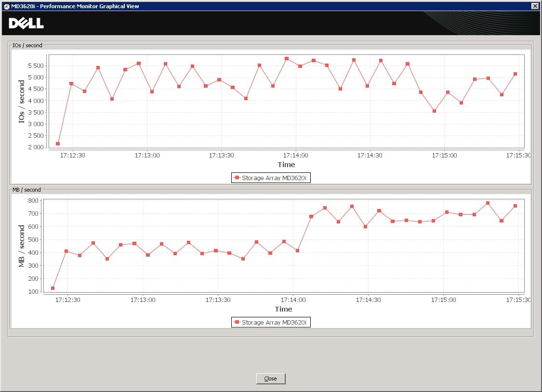Click the red legend marker under the IOs chart
542x392 pixels.
tap(237, 178)
